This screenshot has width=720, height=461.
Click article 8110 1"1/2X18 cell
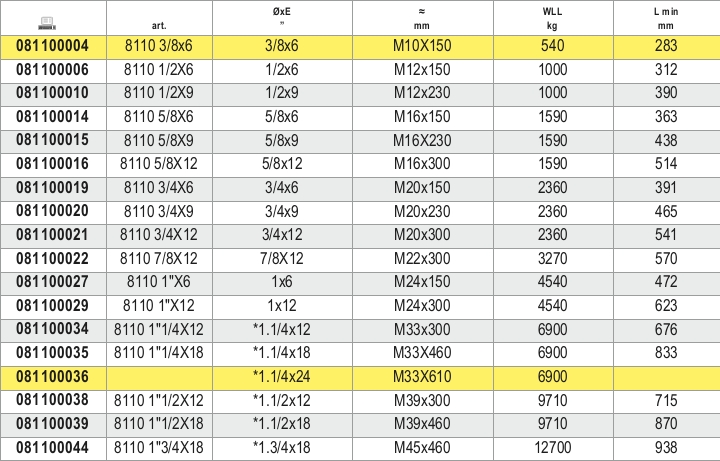pos(159,423)
